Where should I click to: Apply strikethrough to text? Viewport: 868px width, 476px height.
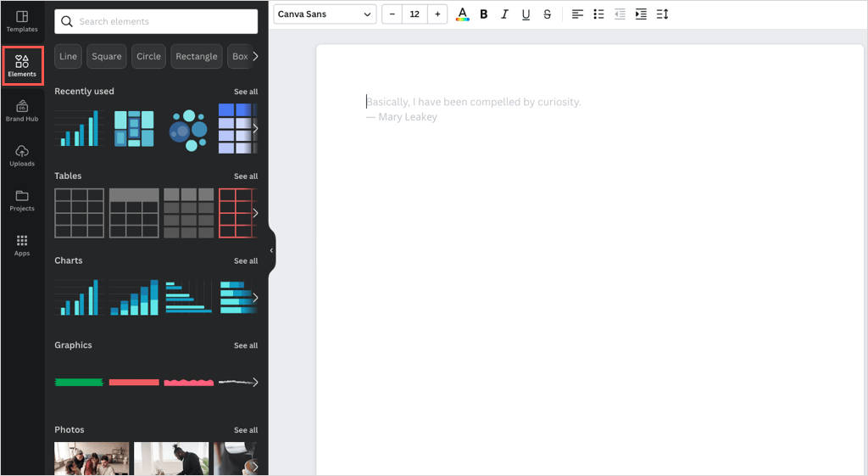click(x=547, y=14)
